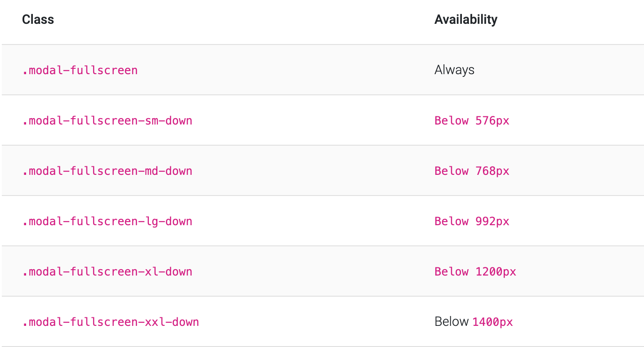Click the .modal-fullscreen-lg-down class name

click(x=107, y=221)
